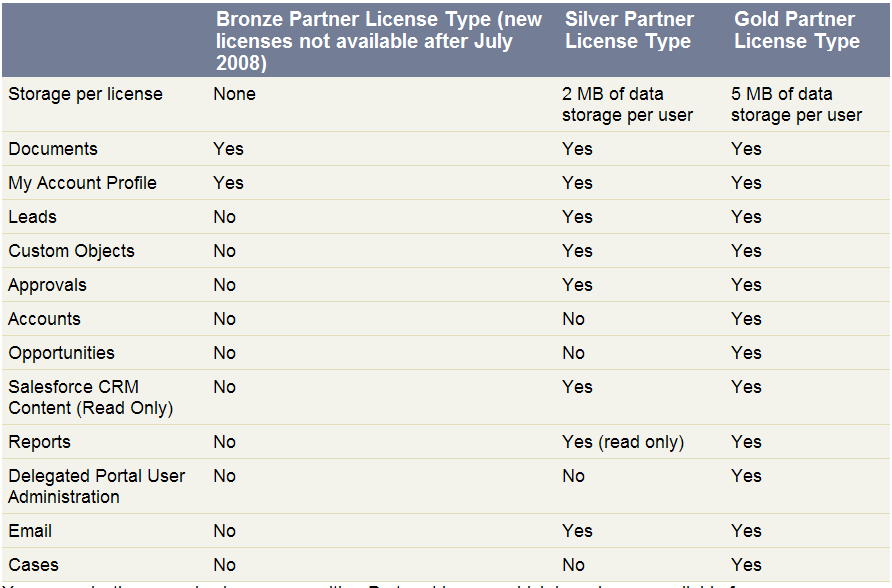The width and height of the screenshot is (892, 588).
Task: Select the 'None' storage cell for Bronze
Action: [234, 94]
